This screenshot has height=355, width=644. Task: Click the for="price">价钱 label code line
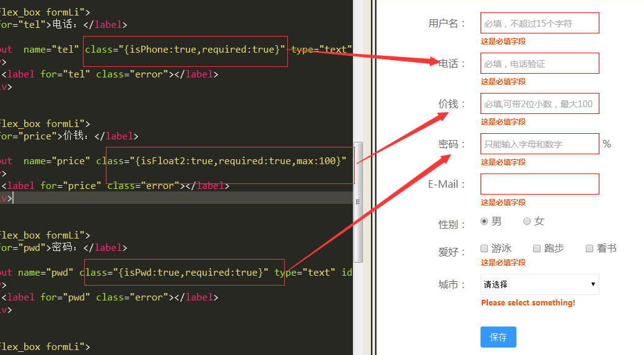pyautogui.click(x=69, y=136)
